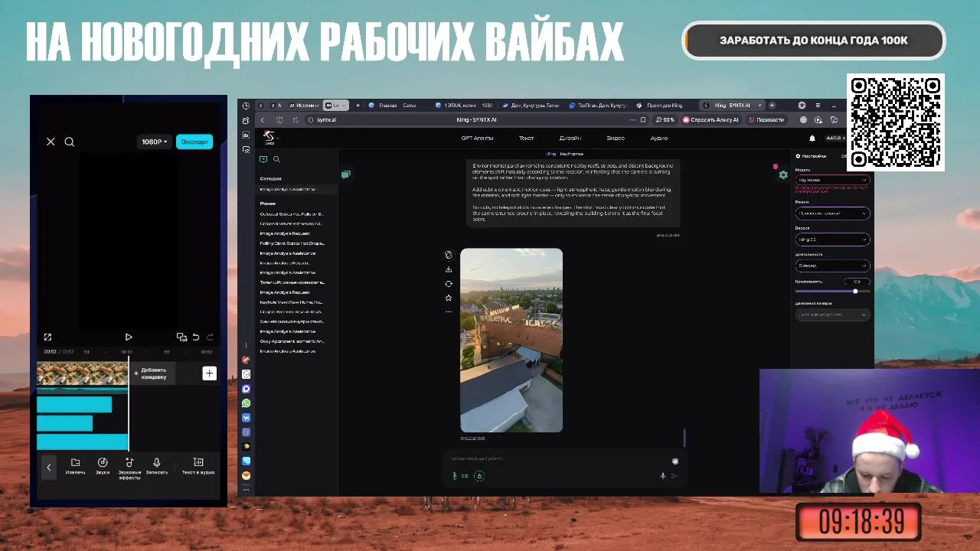Open the generated aerial building video thumbnail
The width and height of the screenshot is (980, 551).
[511, 341]
